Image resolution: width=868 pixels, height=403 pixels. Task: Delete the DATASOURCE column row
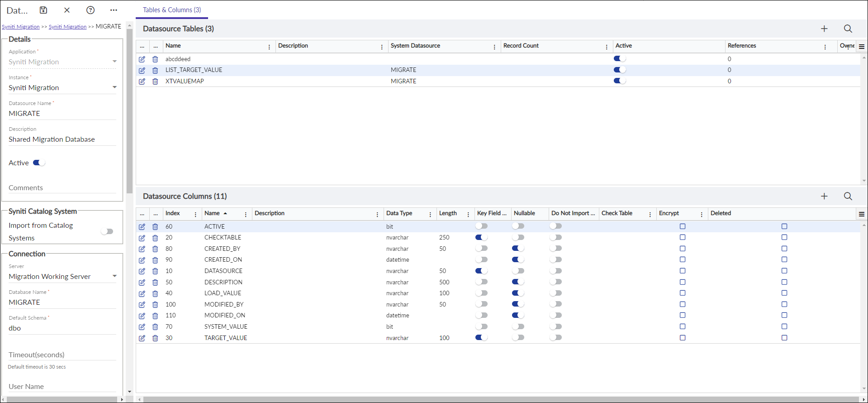click(155, 271)
